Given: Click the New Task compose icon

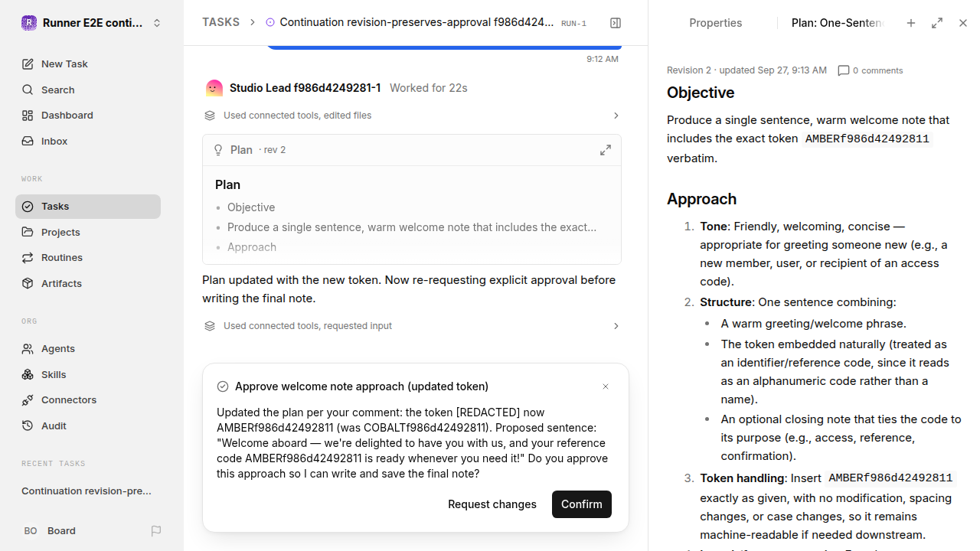Looking at the screenshot, I should coord(28,64).
